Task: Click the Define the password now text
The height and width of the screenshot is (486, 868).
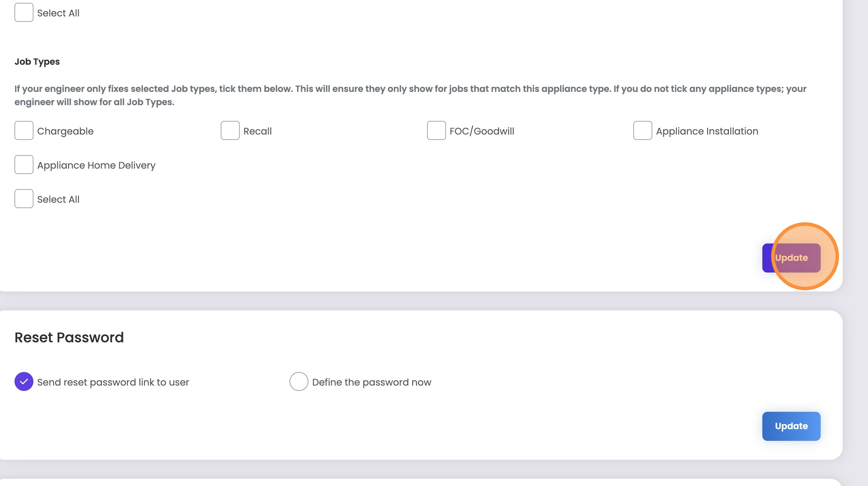Action: [x=371, y=382]
